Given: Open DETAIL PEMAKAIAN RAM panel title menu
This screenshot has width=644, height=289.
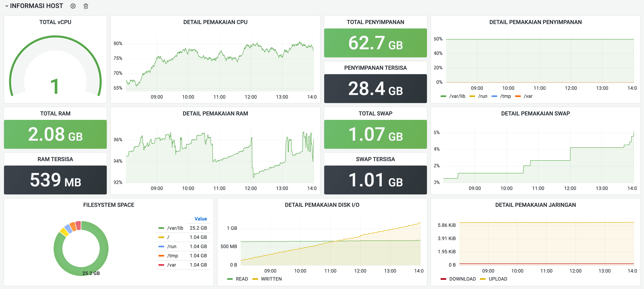Looking at the screenshot, I should point(215,113).
